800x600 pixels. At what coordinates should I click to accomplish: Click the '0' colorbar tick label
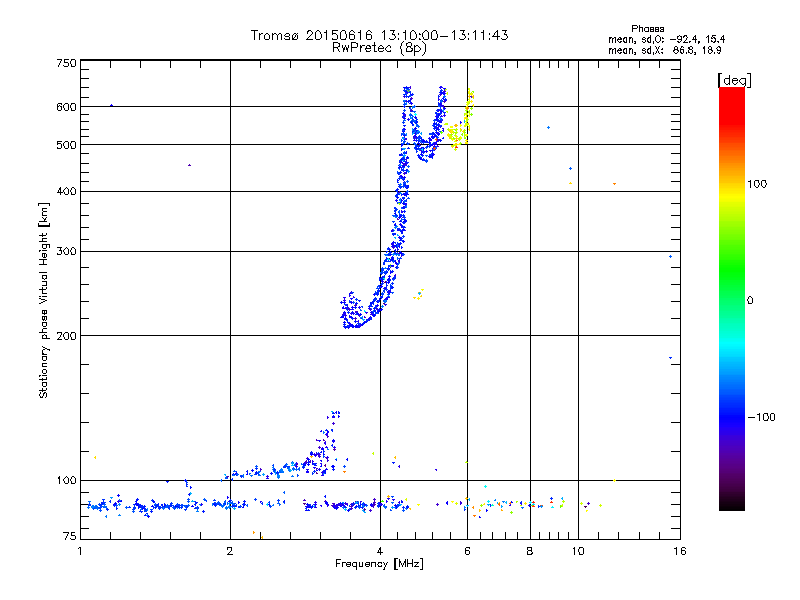[x=750, y=300]
